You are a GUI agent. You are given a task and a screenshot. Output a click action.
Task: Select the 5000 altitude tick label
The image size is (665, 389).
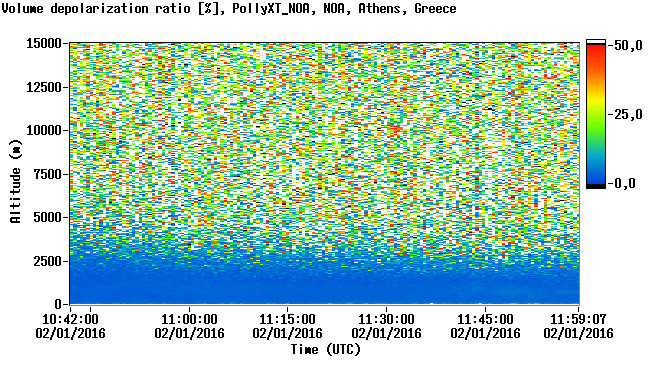(x=47, y=218)
